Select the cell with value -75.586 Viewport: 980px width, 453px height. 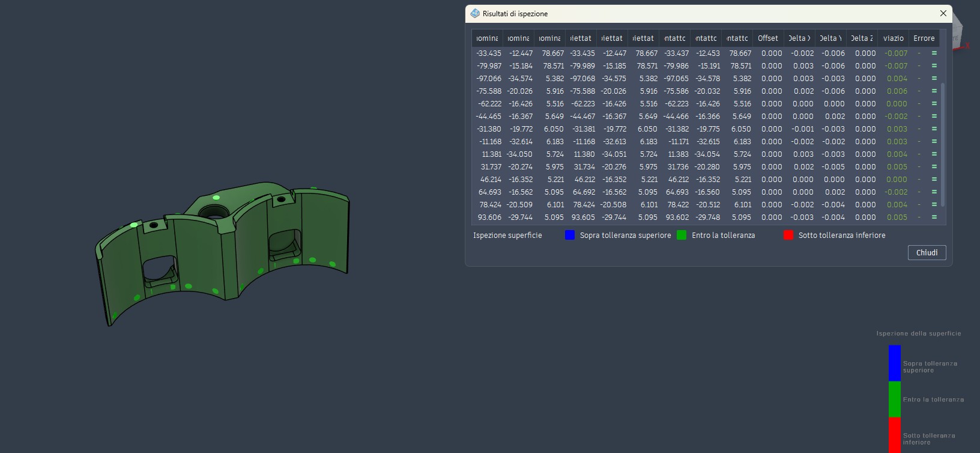[x=676, y=91]
